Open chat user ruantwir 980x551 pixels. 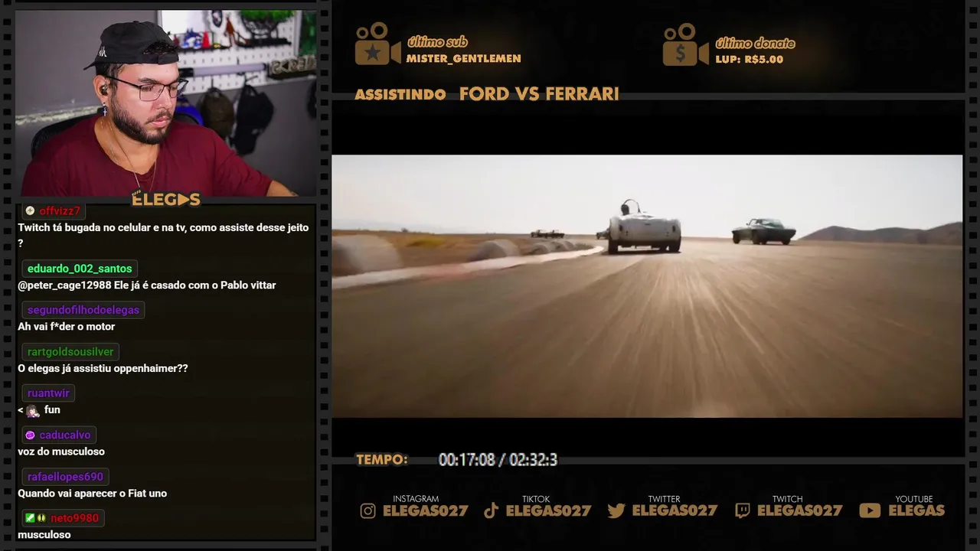pyautogui.click(x=48, y=393)
